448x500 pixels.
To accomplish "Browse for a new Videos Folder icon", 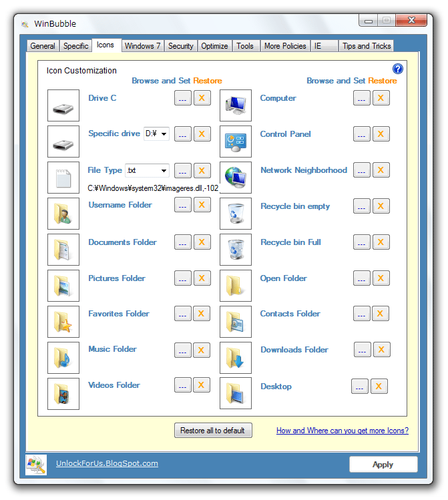I will [x=183, y=385].
